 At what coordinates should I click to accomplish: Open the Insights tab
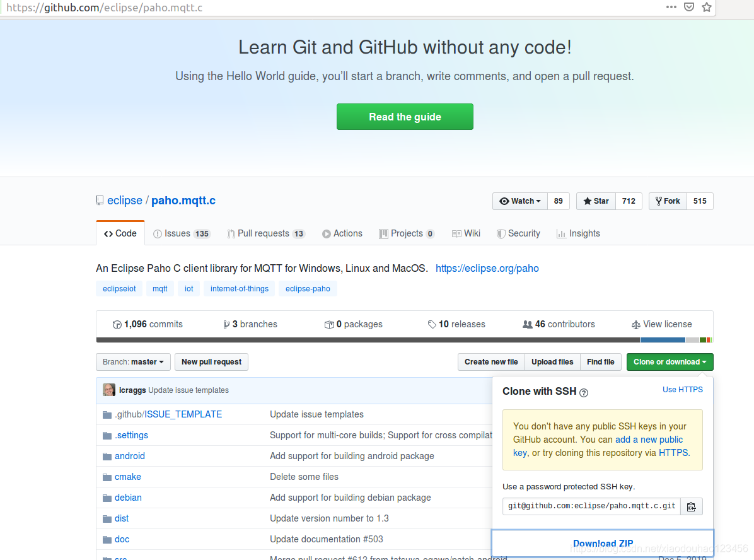(579, 233)
